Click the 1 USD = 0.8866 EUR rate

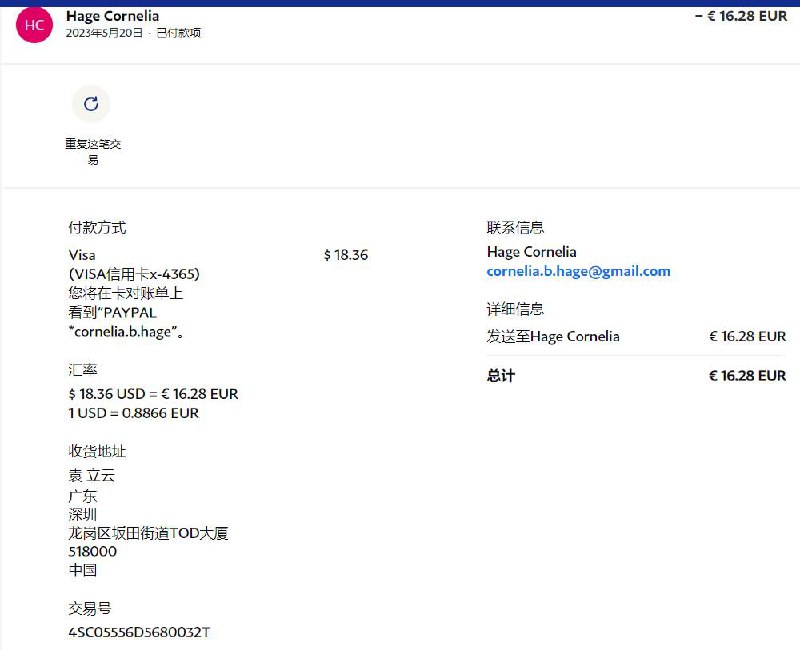[133, 413]
